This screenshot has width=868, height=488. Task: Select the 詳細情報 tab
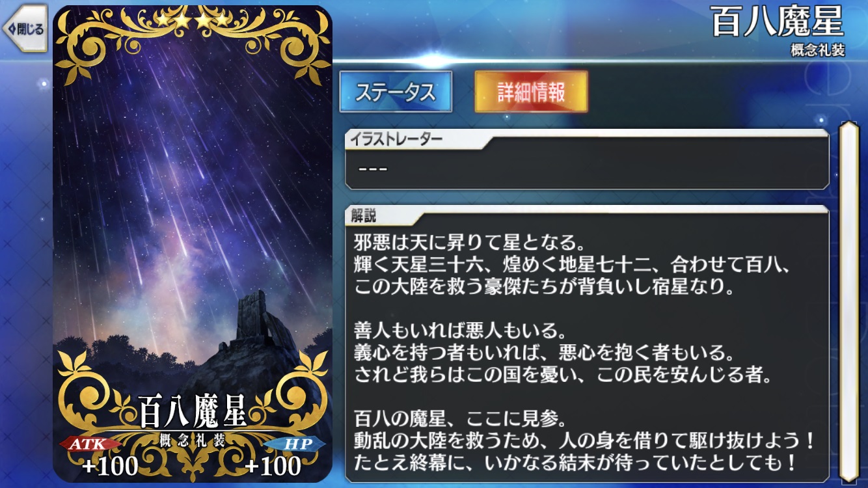[531, 91]
